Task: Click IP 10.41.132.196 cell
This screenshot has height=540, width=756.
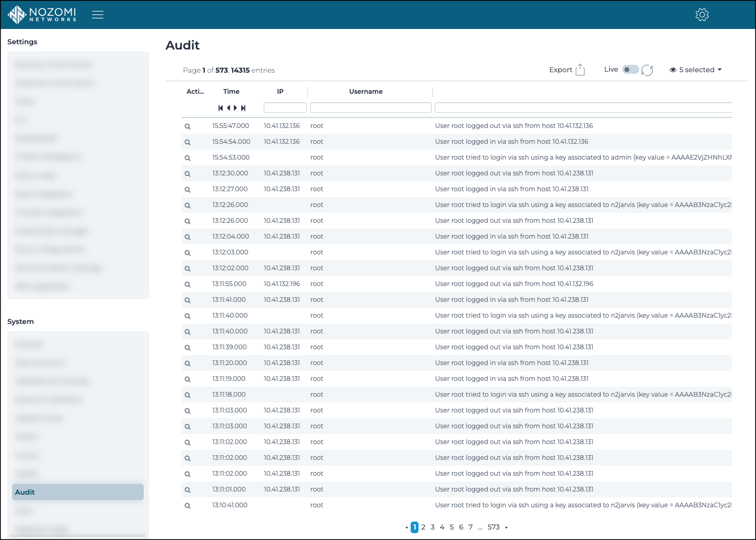Action: 282,284
